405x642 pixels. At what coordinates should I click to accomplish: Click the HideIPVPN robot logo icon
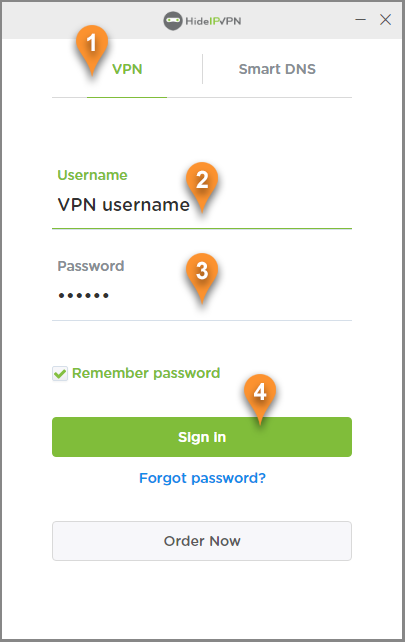172,21
